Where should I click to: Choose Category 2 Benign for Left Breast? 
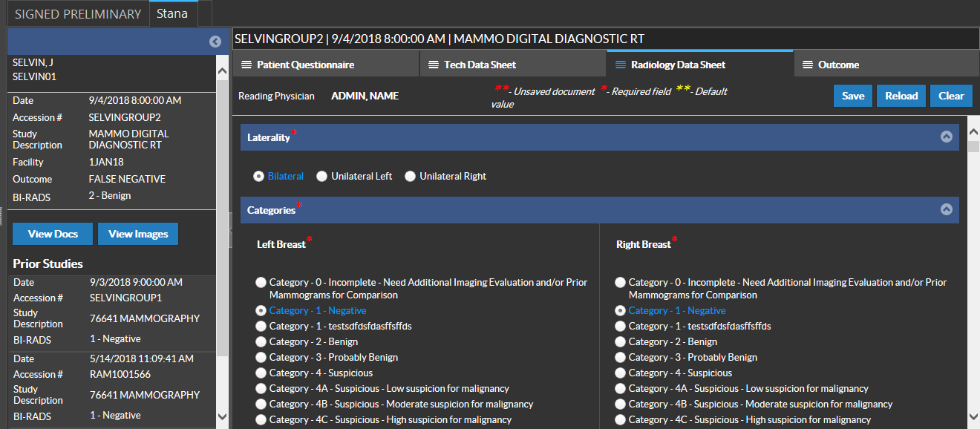tap(261, 342)
